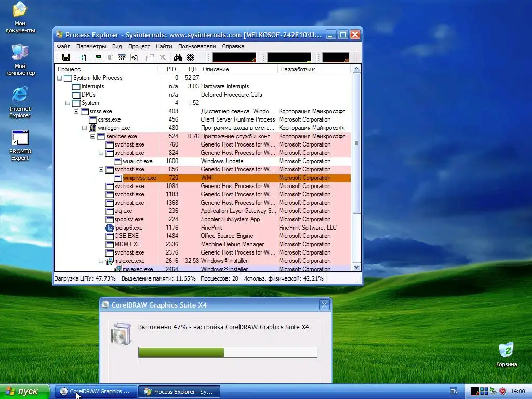Select the OSE.EXE process row

click(203, 236)
